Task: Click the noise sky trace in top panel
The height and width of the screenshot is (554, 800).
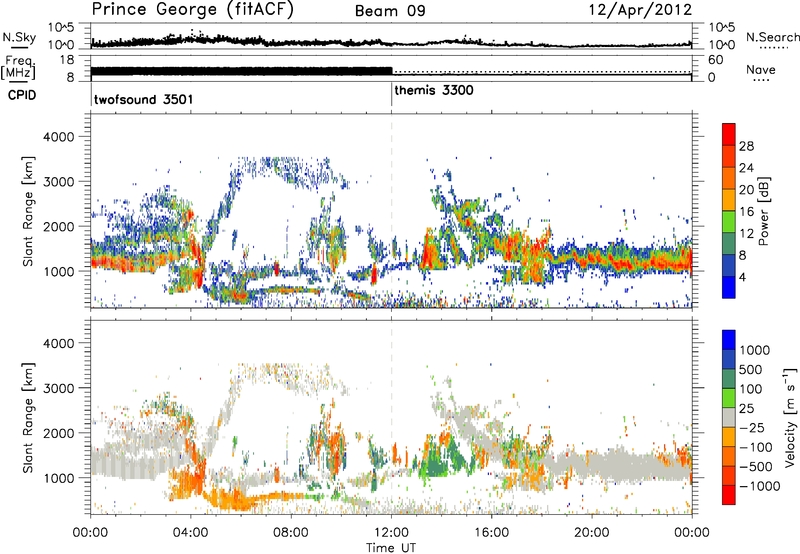Action: (391, 42)
